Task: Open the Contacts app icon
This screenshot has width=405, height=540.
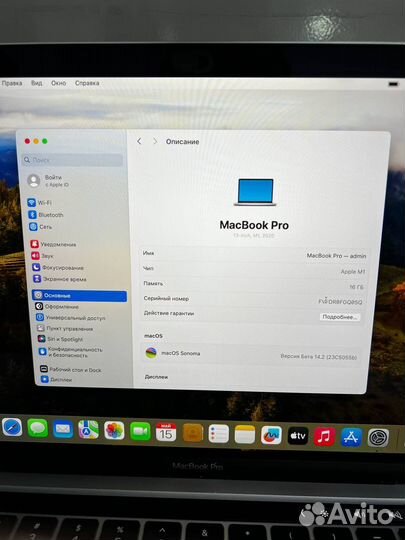Action: coord(193,433)
